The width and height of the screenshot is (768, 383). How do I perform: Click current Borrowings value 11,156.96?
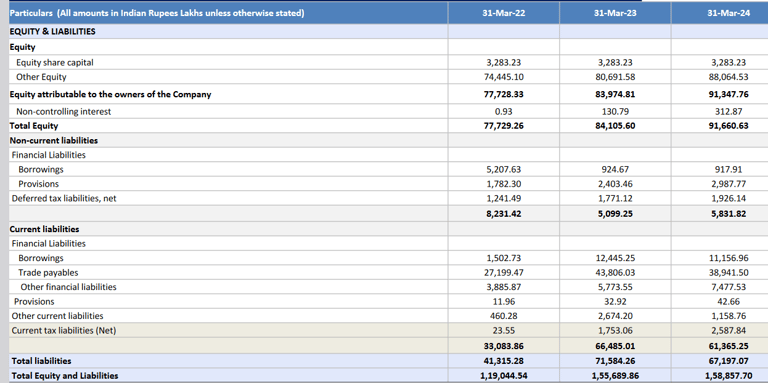[x=728, y=258]
